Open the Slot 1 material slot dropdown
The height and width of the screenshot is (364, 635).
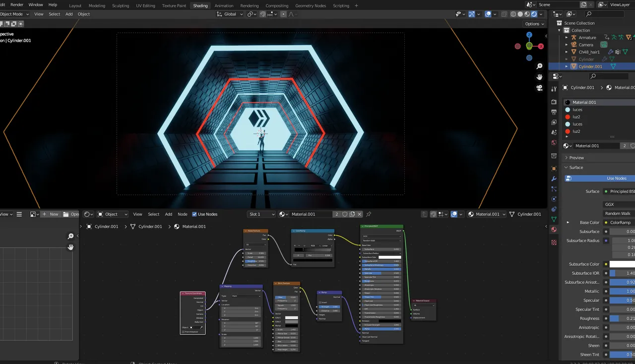261,214
